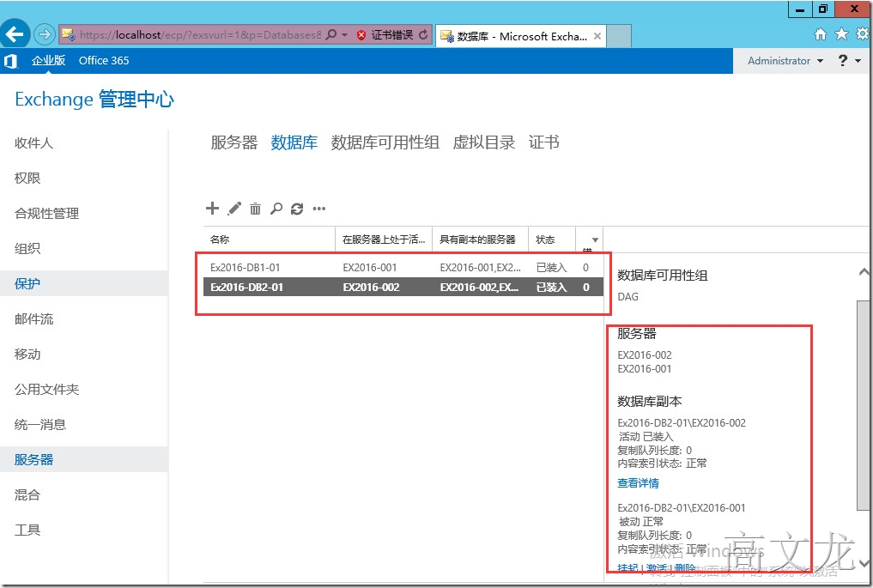Click the details pane scroll down arrow
The width and height of the screenshot is (873, 588).
click(x=864, y=562)
